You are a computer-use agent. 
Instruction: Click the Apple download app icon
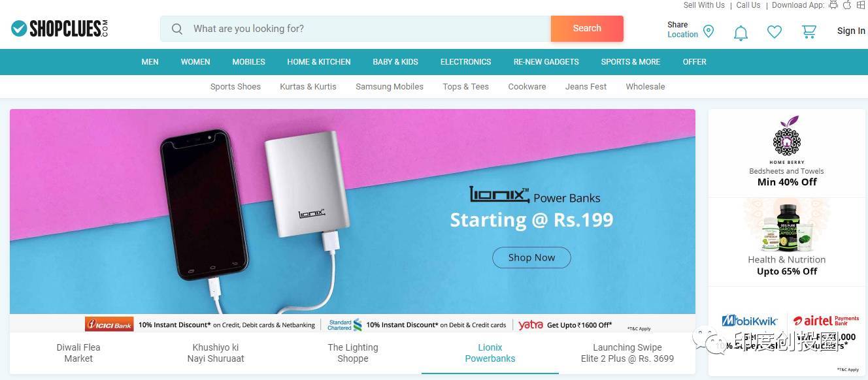847,5
